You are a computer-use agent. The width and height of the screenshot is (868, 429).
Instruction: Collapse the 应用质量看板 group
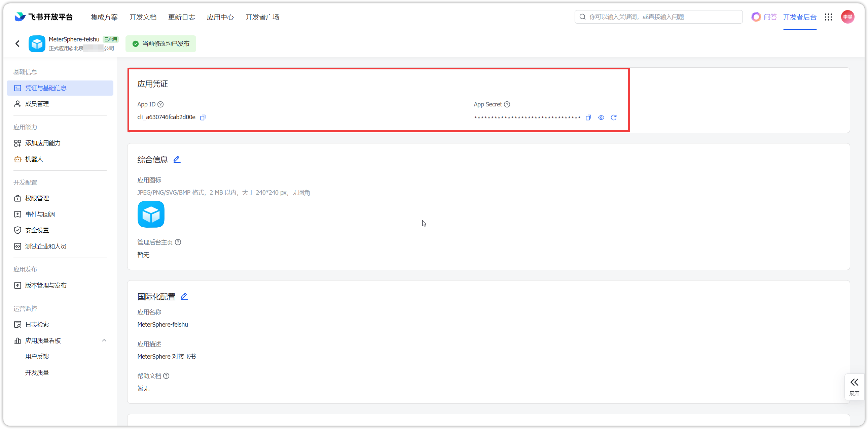point(104,341)
